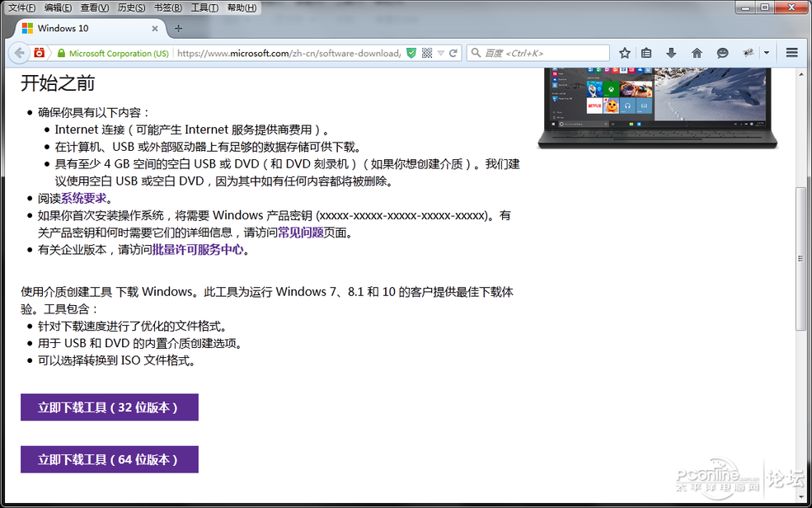Click the green shield icon in address bar
Image resolution: width=812 pixels, height=508 pixels.
pos(411,53)
